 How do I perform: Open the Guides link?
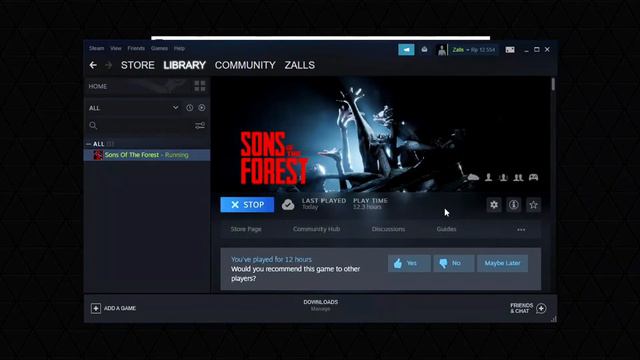(x=446, y=229)
